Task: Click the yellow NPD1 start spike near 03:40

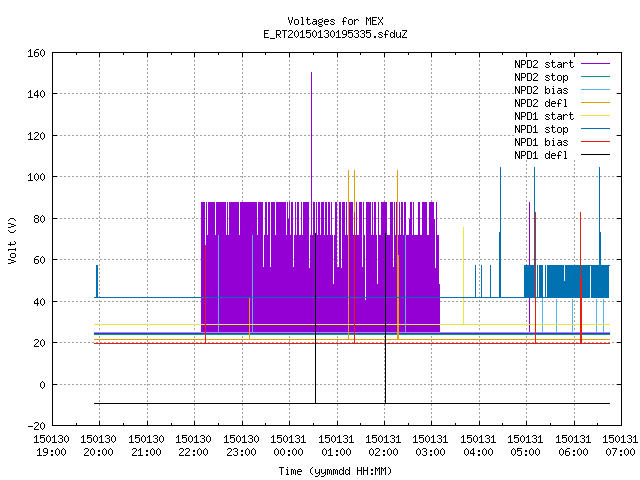Action: 463,276
